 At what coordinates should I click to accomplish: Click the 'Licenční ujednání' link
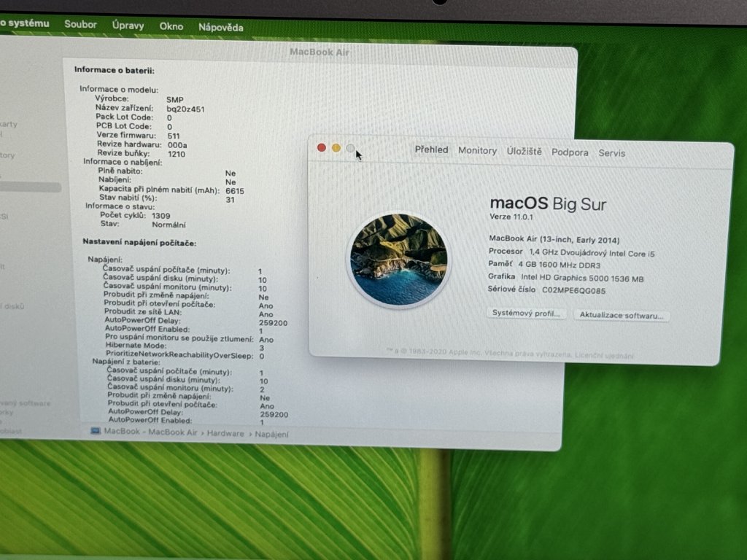(x=604, y=356)
